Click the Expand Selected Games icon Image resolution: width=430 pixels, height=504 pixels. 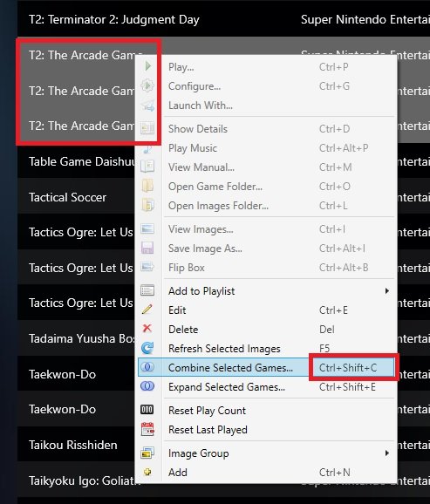point(147,386)
